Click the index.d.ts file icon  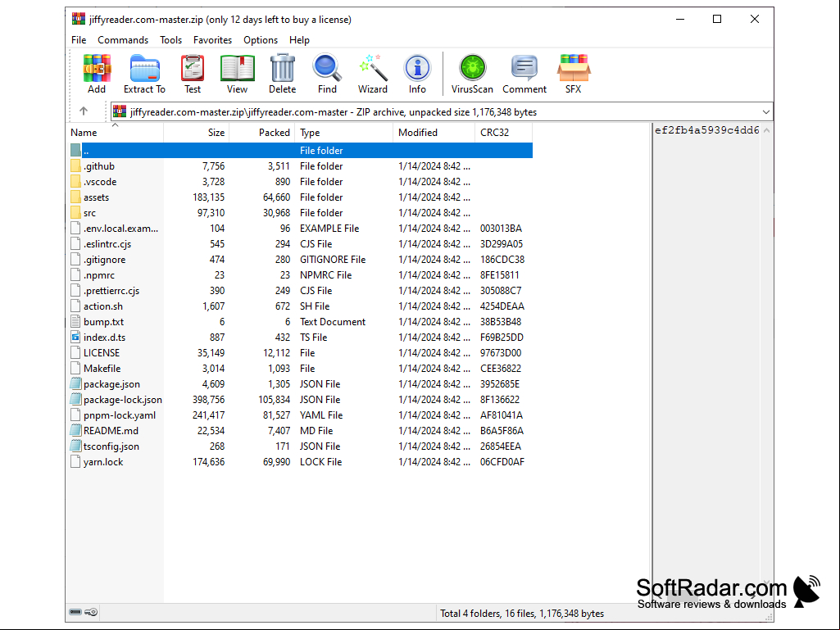tap(75, 337)
